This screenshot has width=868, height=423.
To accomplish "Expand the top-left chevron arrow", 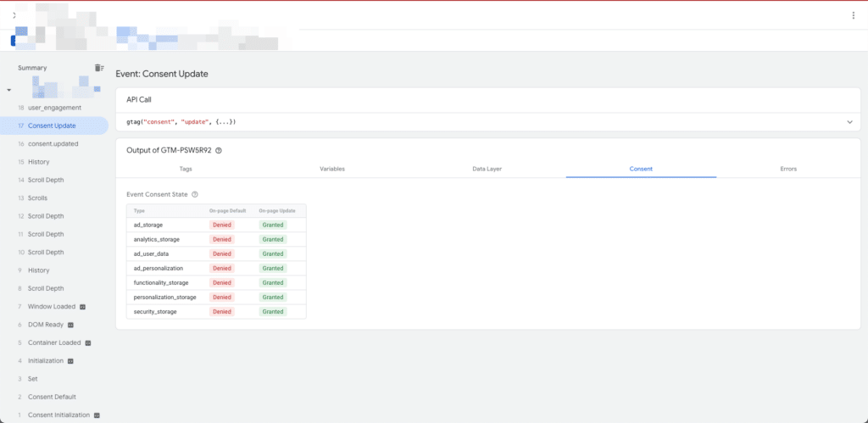I will click(14, 15).
